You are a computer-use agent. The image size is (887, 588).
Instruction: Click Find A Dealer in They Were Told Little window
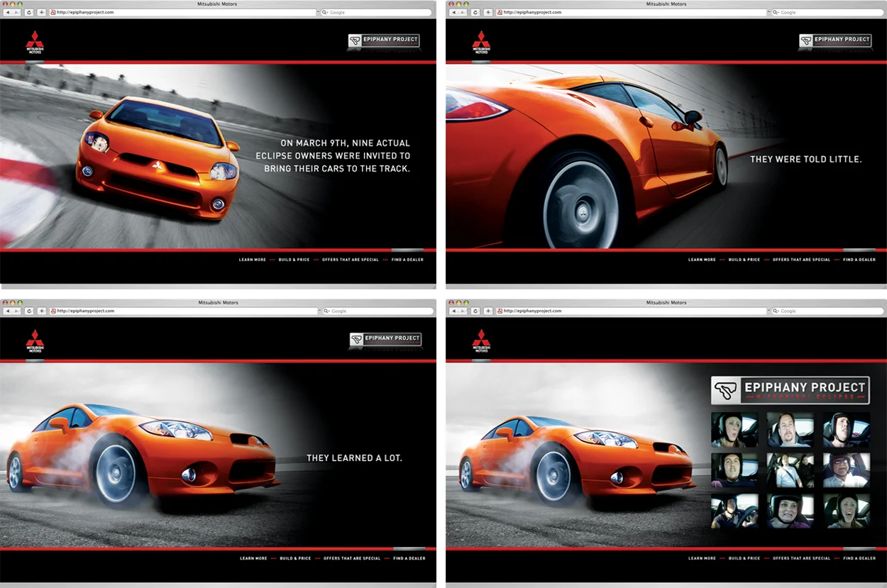tap(859, 260)
